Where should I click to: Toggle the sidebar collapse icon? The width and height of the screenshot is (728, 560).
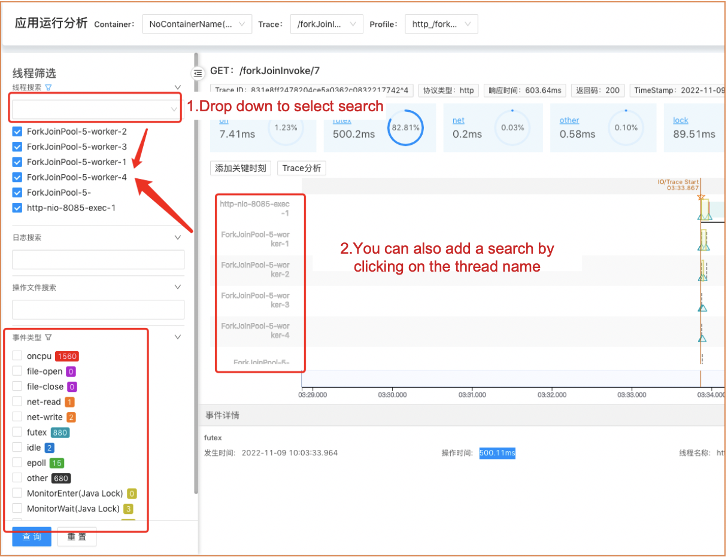click(x=198, y=73)
